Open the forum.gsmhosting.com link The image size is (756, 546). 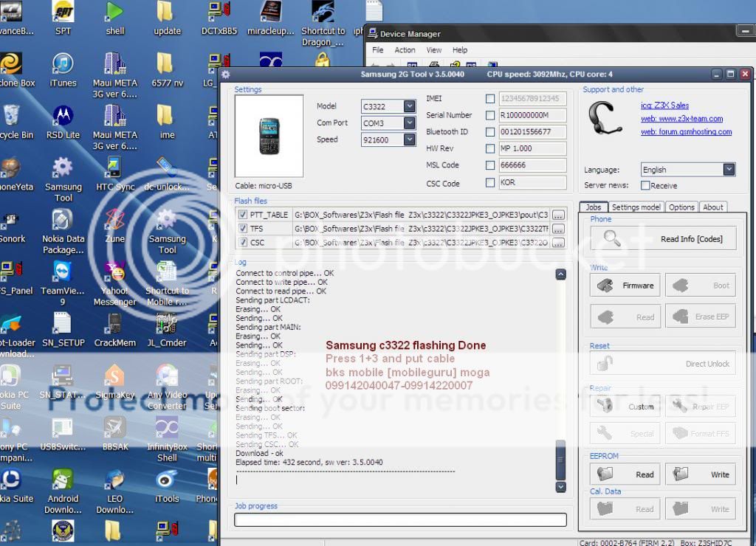pos(686,131)
